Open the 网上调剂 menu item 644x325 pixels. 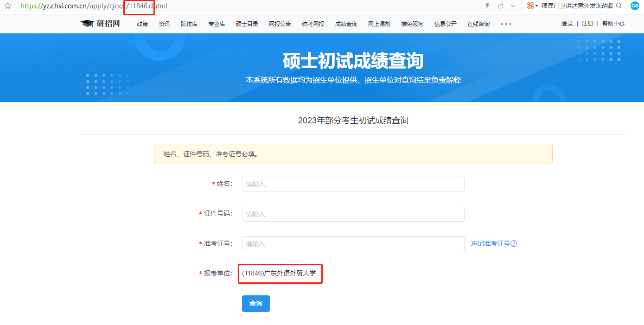pos(379,24)
